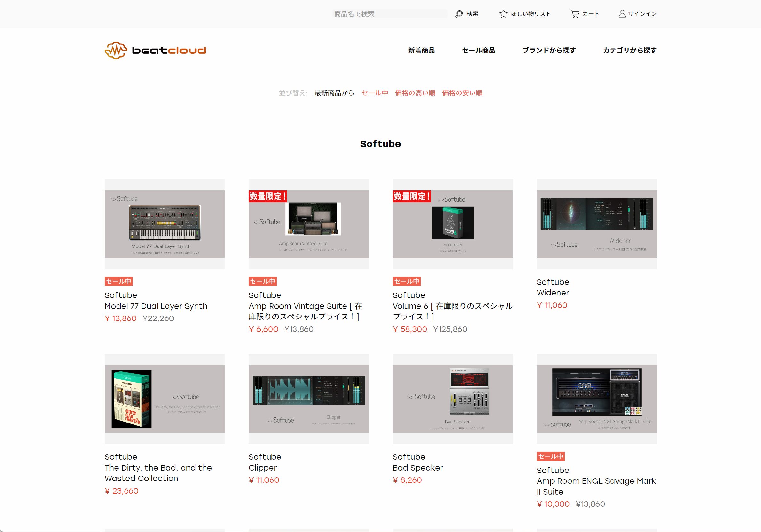Click price ¥ 58,300
Viewport: 761px width, 532px height.
point(410,329)
